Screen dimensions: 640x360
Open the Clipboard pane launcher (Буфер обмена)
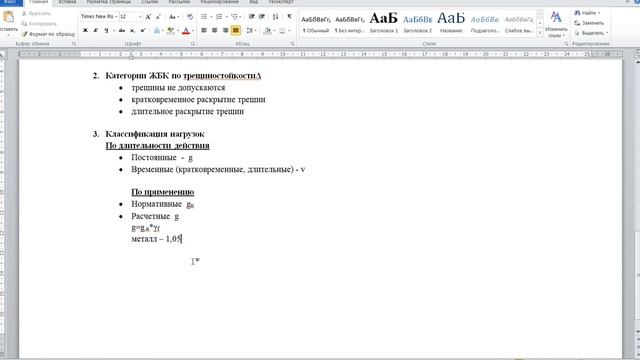pos(74,44)
